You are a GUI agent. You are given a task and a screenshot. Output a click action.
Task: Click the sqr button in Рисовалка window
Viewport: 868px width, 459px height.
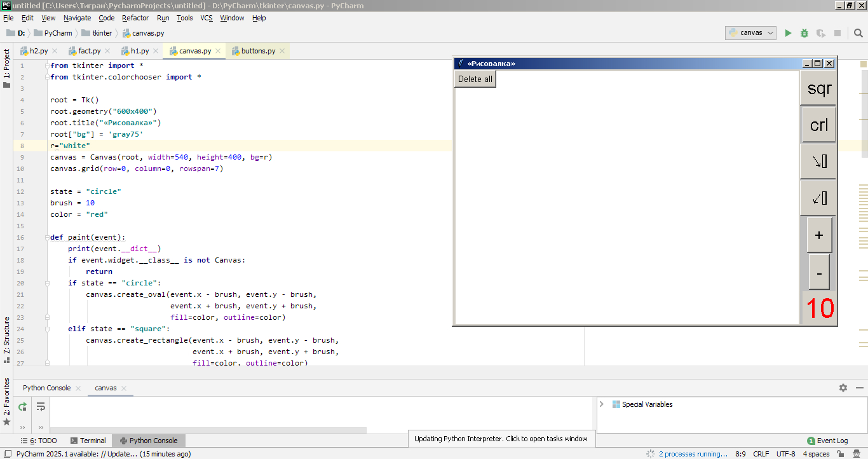pos(819,88)
